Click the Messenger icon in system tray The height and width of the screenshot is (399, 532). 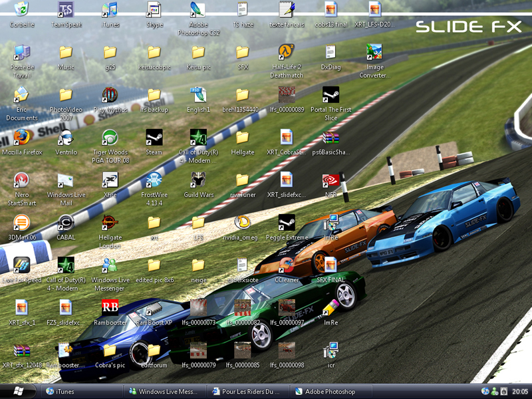(x=494, y=392)
